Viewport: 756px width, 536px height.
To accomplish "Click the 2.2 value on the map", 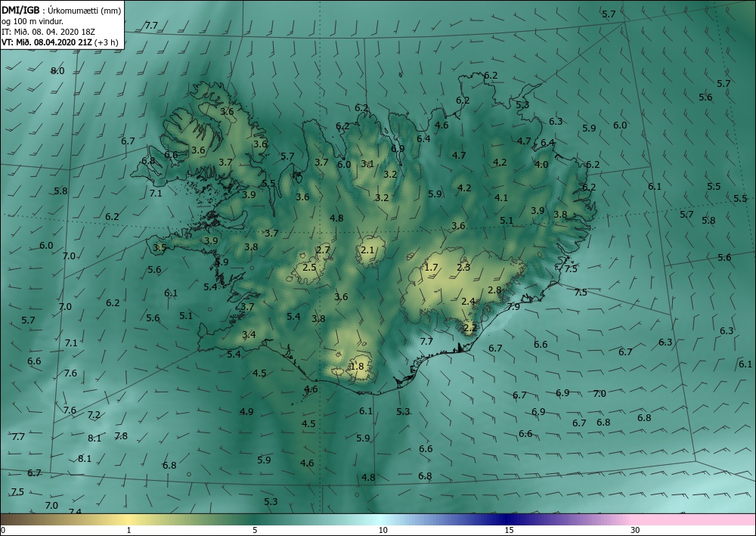I will tap(469, 328).
